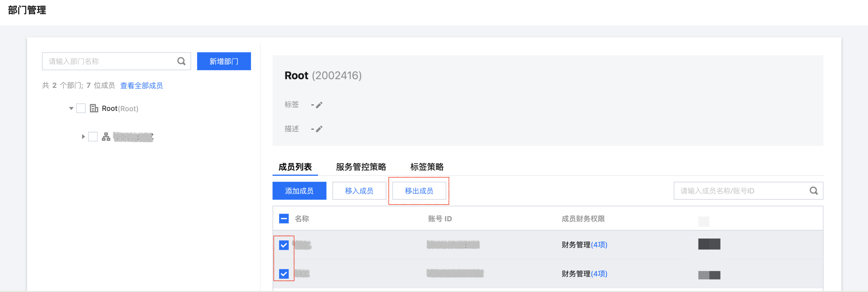The image size is (868, 292).
Task: Tick the blurred sub-department checkbox
Action: coord(93,137)
